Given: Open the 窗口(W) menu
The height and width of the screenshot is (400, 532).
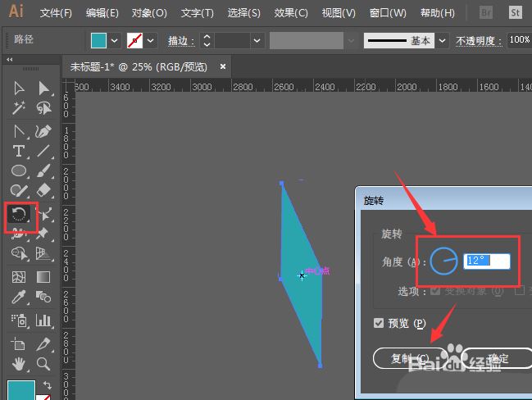Looking at the screenshot, I should tap(388, 13).
